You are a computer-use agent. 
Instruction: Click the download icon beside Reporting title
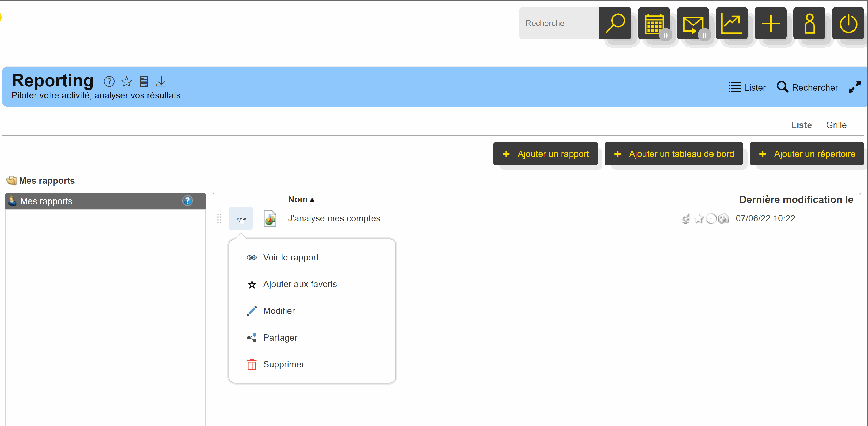coord(161,82)
